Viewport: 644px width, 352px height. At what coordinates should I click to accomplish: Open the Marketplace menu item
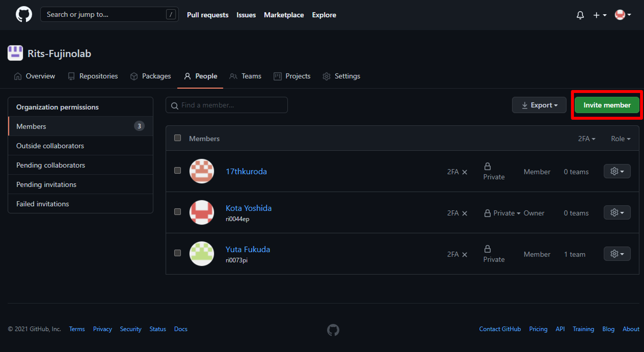coord(284,15)
